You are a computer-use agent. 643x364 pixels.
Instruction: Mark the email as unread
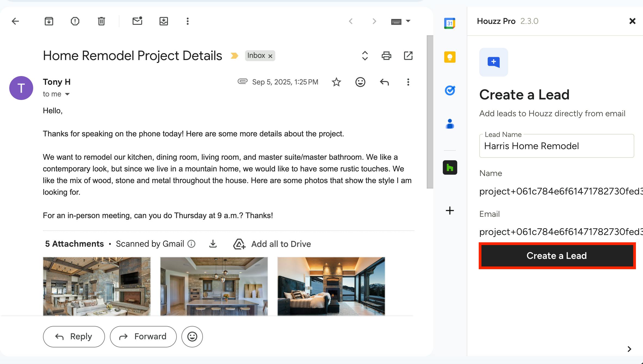click(x=137, y=21)
